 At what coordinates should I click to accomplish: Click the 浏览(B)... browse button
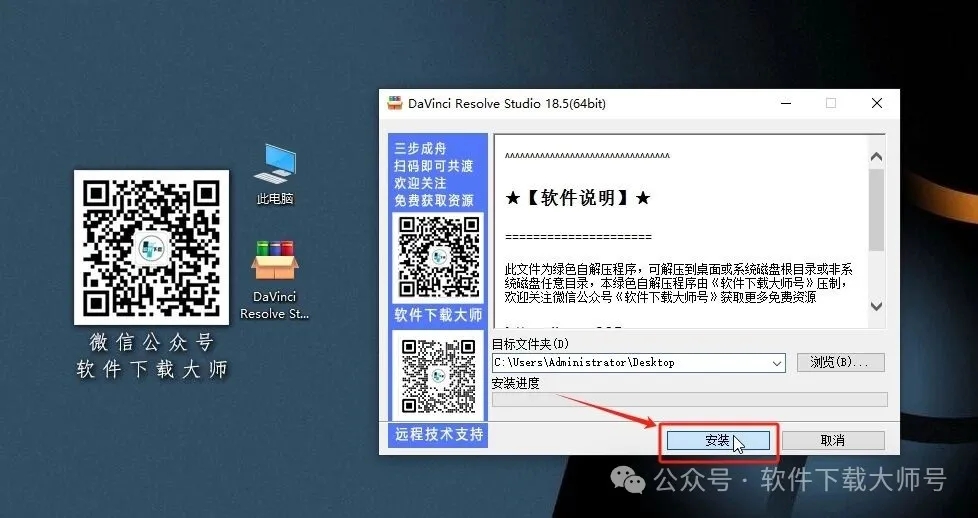click(x=840, y=363)
